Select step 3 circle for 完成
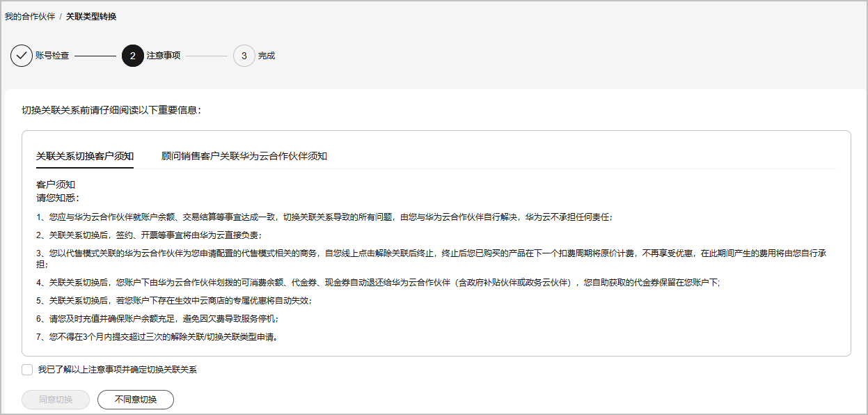The height and width of the screenshot is (415, 868). pyautogui.click(x=244, y=56)
